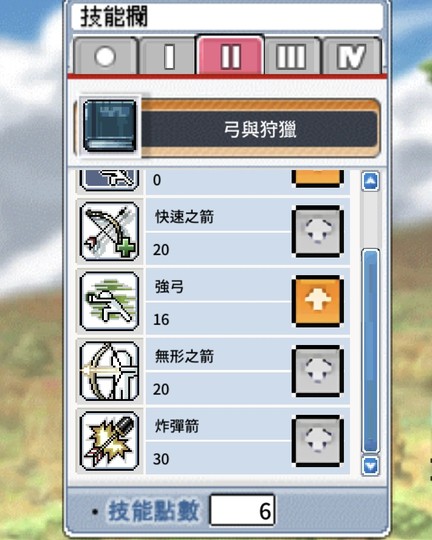Viewport: 432px width, 540px height.
Task: Click disabled level-up arrow for 無形之箭
Action: tap(318, 371)
